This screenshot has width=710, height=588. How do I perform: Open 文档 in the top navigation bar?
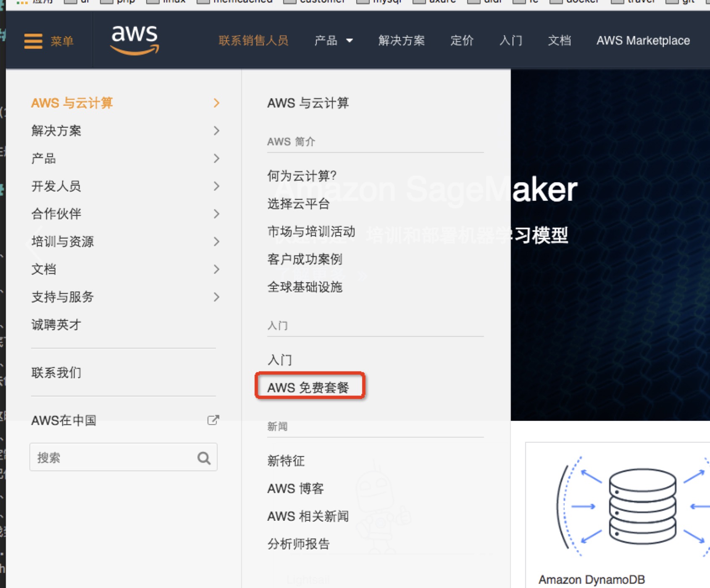[559, 41]
